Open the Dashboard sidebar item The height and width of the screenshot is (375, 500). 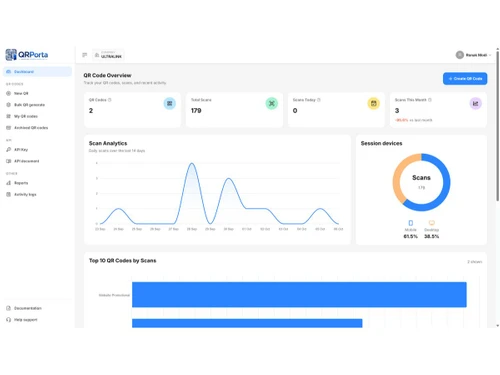(37, 72)
